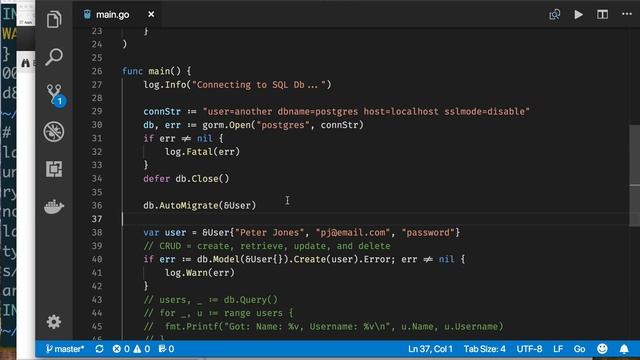This screenshot has width=640, height=360.
Task: Split the editor to the right
Action: point(602,14)
